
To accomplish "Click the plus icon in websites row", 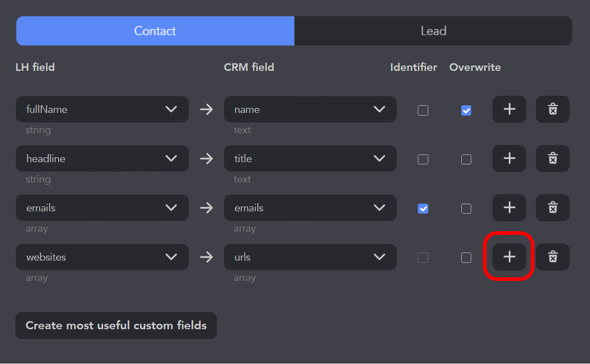I will [x=509, y=257].
